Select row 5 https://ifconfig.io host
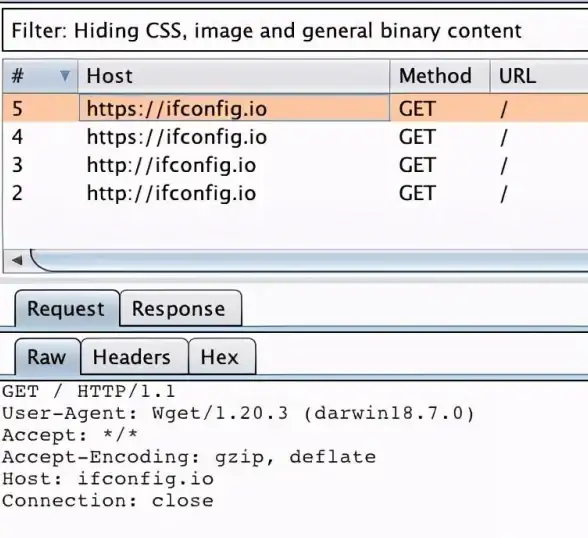Screen dimensions: 588x538 click(x=234, y=108)
